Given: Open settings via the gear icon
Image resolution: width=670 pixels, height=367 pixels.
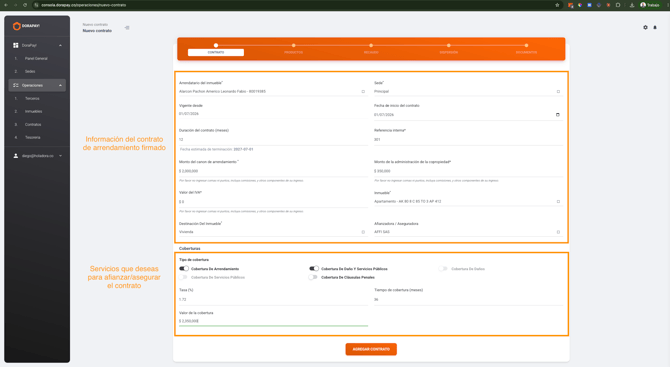Looking at the screenshot, I should tap(645, 27).
